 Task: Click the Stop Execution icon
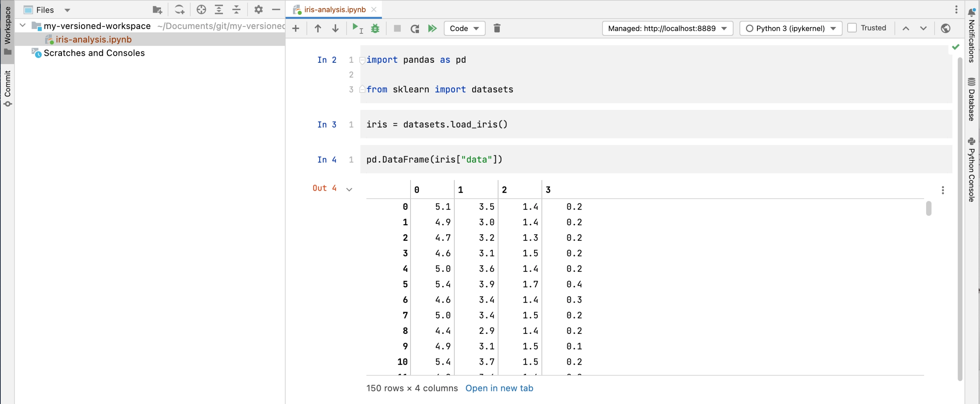point(397,28)
